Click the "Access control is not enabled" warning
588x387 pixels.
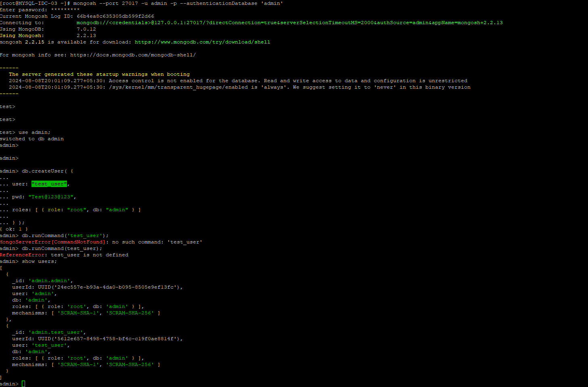pos(238,81)
